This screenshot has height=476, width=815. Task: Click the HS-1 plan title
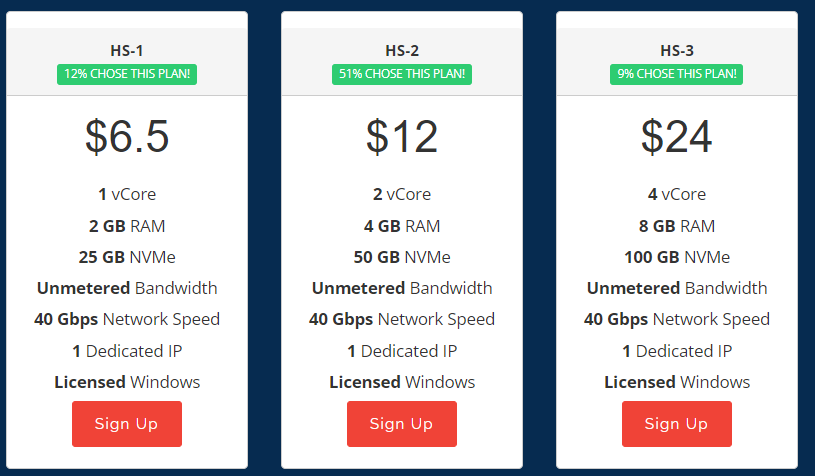pyautogui.click(x=127, y=51)
